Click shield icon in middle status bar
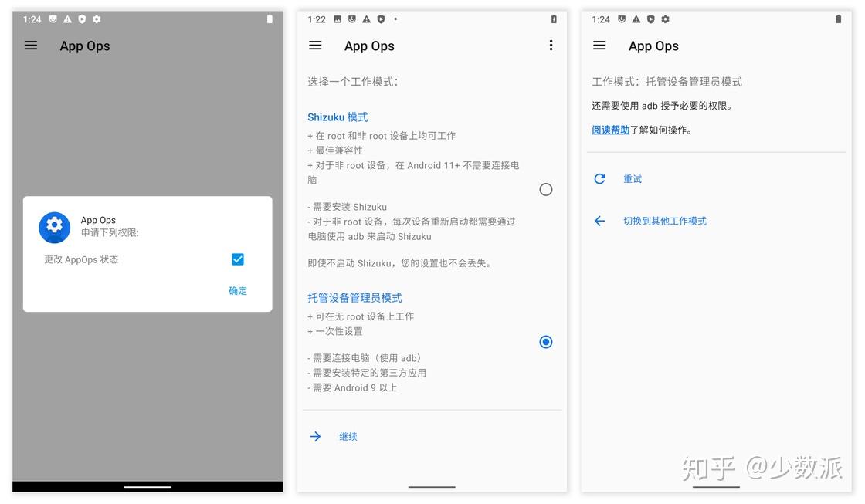 click(x=382, y=19)
